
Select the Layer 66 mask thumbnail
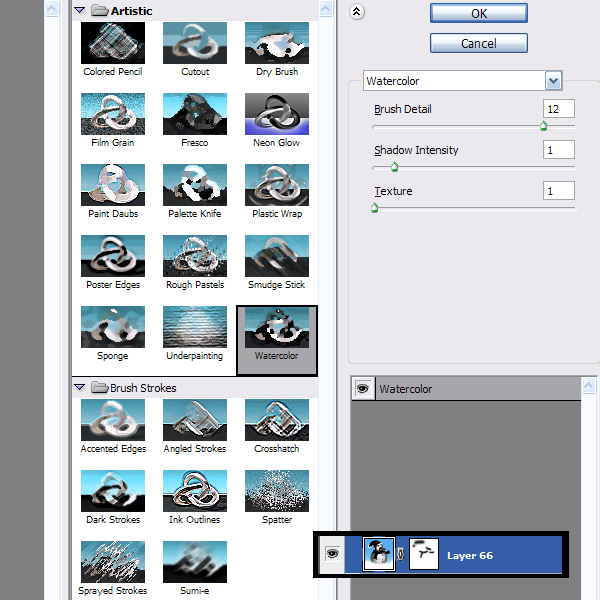427,555
